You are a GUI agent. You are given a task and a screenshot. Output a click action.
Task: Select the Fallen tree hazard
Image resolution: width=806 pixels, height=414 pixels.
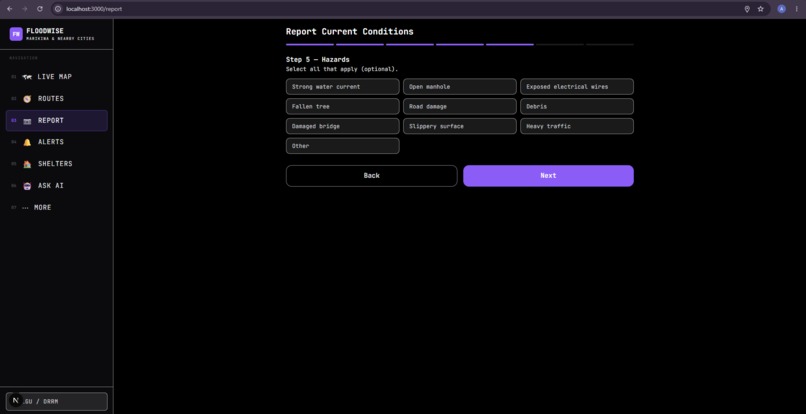(342, 106)
